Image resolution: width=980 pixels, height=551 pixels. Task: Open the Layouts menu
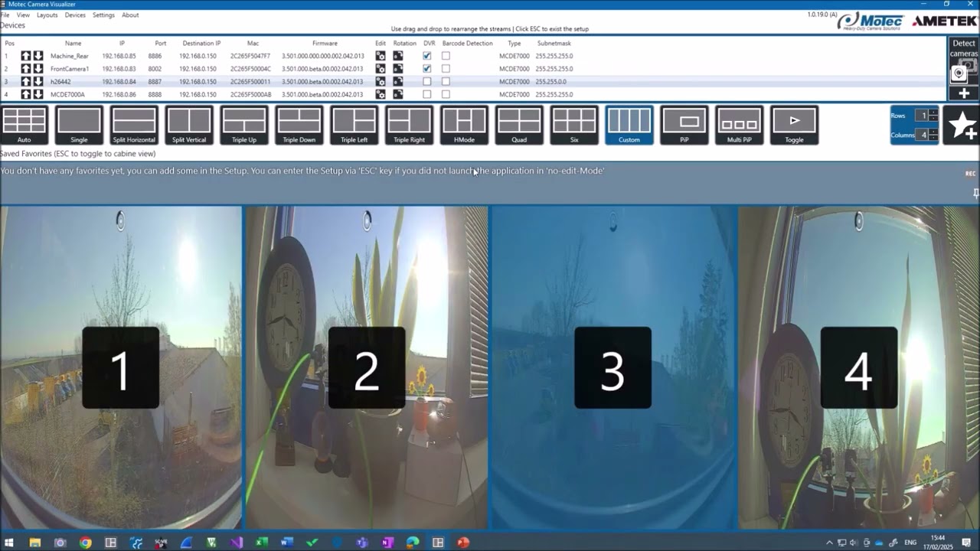click(47, 15)
